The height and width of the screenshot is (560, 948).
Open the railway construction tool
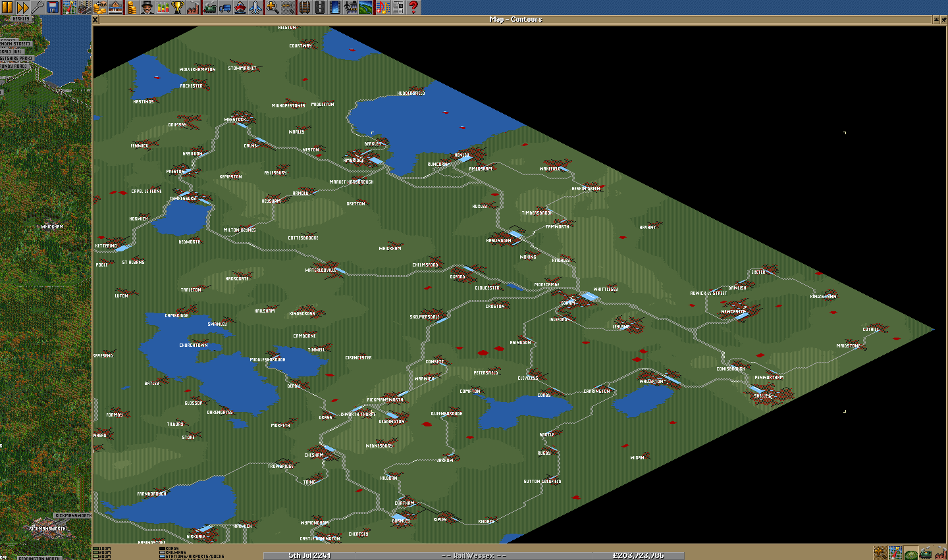(x=304, y=7)
